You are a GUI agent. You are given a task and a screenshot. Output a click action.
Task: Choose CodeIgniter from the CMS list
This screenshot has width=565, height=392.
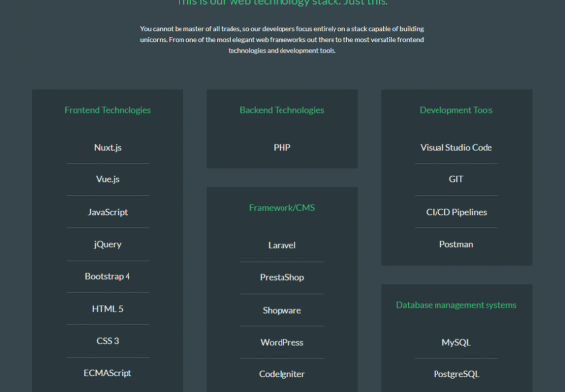(282, 374)
